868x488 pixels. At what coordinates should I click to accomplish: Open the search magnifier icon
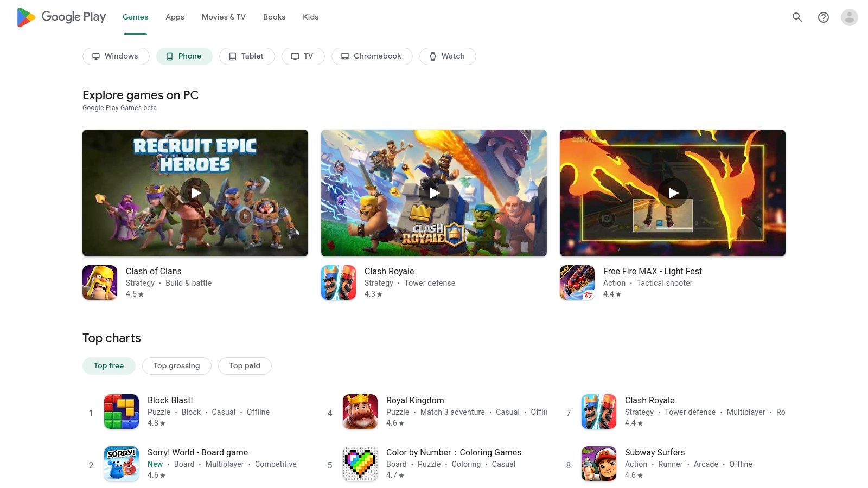(x=797, y=17)
